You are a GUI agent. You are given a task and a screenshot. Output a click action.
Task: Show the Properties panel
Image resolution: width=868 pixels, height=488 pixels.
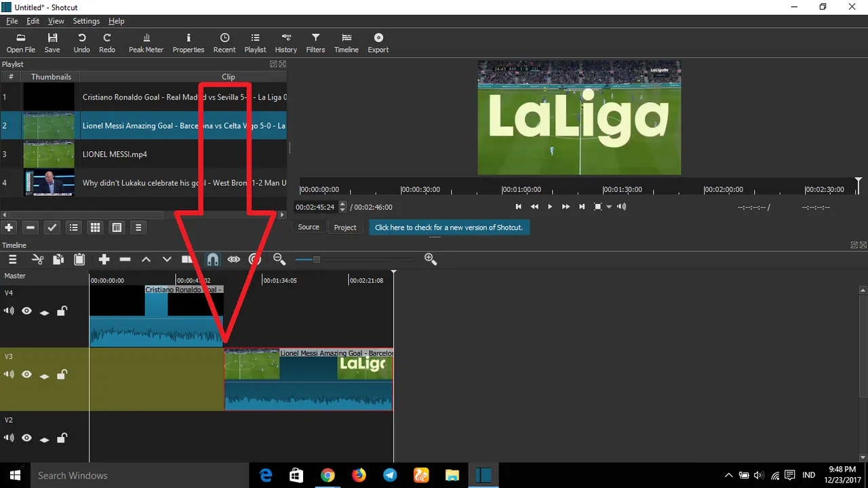pyautogui.click(x=189, y=43)
